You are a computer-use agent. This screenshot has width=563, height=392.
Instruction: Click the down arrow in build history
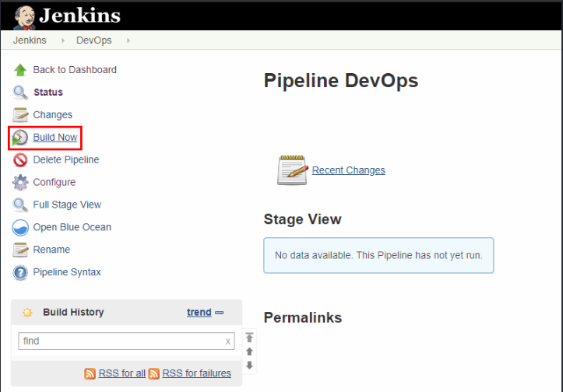tap(249, 366)
